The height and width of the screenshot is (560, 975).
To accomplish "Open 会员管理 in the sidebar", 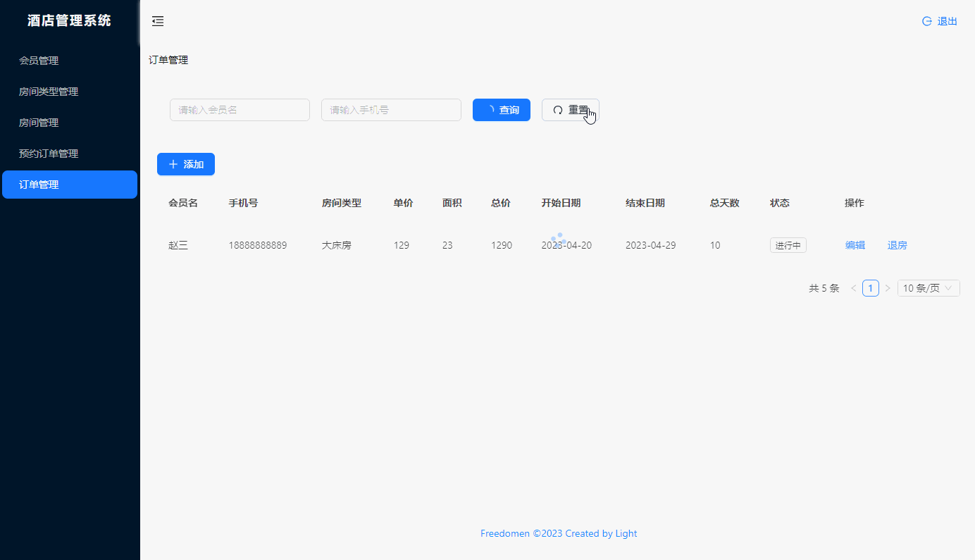I will point(70,61).
